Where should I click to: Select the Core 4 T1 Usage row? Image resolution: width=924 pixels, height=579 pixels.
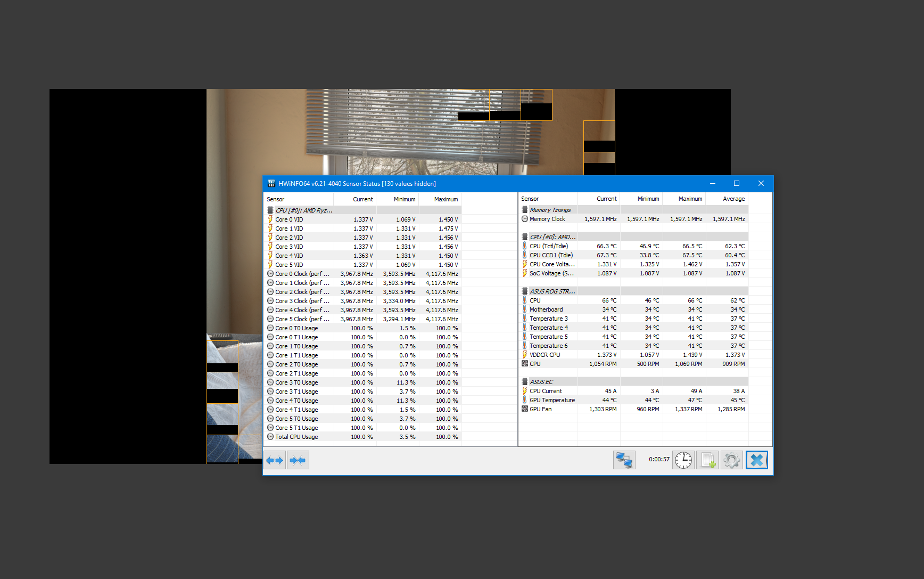[x=363, y=410]
